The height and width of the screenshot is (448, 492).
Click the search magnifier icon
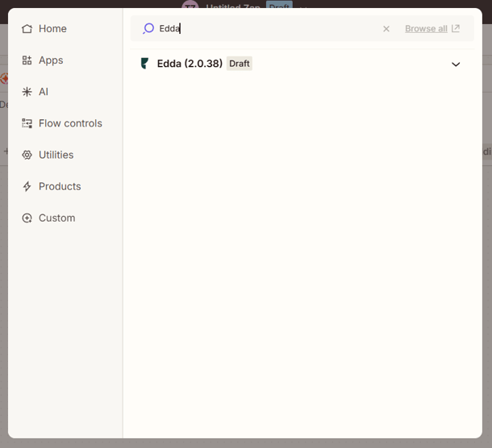click(x=148, y=29)
